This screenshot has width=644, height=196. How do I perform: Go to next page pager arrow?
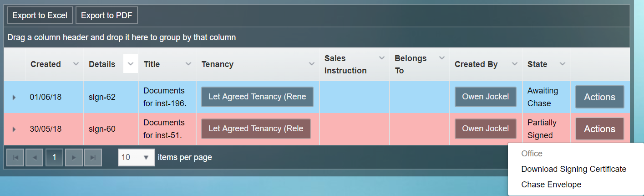coord(74,157)
